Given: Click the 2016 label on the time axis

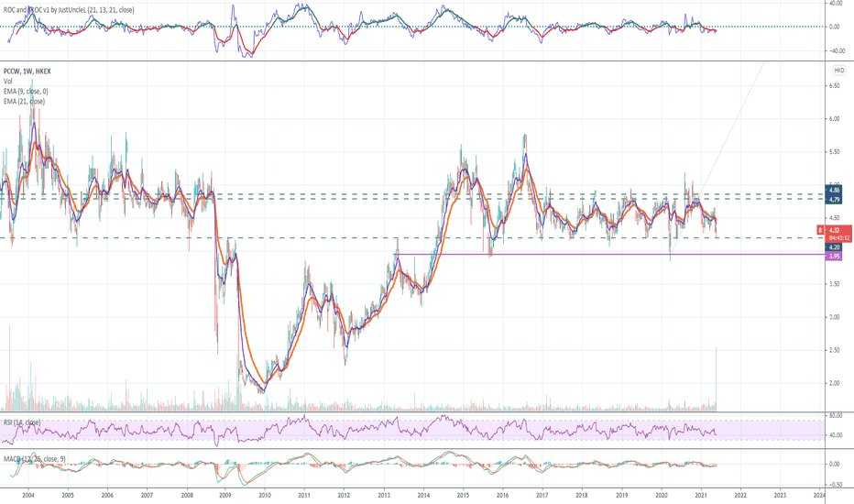Looking at the screenshot, I should pyautogui.click(x=502, y=495).
